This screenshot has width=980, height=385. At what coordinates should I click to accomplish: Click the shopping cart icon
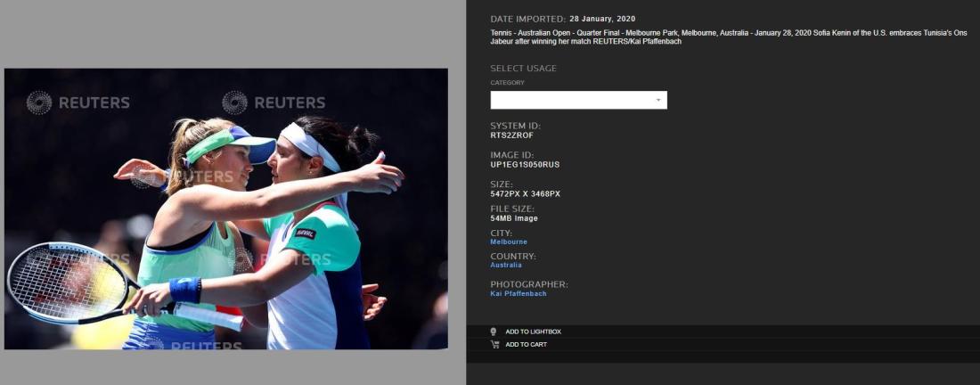[494, 344]
